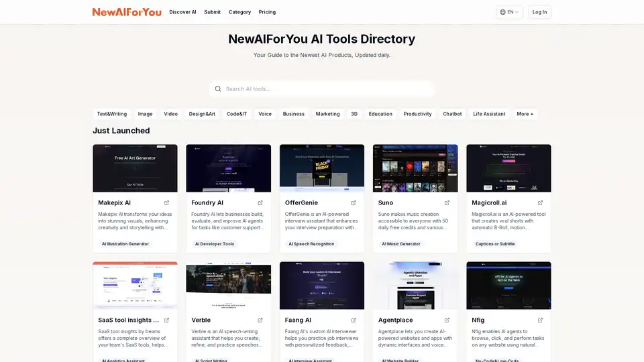This screenshot has height=362, width=644.
Task: Click Just Launched heading
Action: pos(121,131)
